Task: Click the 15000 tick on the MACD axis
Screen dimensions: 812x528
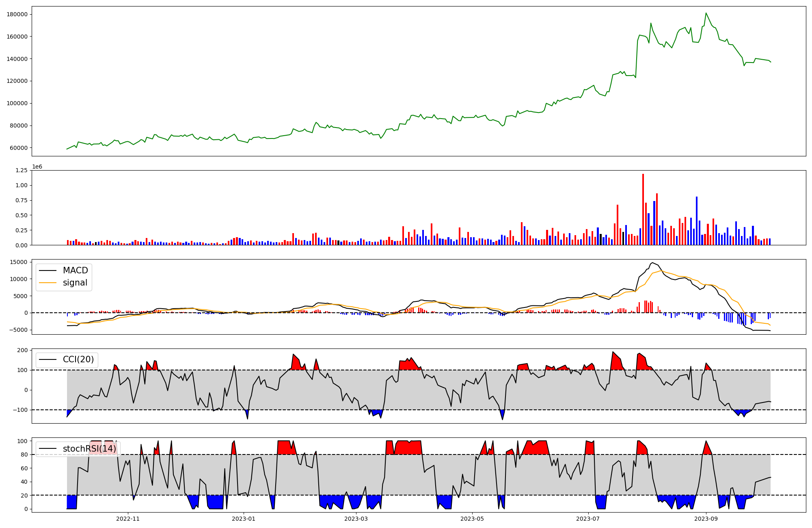Action: click(x=19, y=262)
